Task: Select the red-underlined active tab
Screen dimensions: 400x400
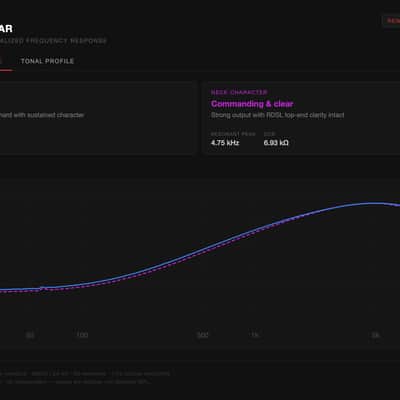Action: [x=6, y=62]
